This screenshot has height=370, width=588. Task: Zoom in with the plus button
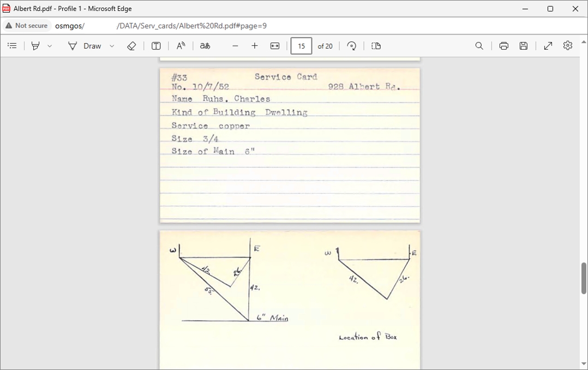point(255,46)
